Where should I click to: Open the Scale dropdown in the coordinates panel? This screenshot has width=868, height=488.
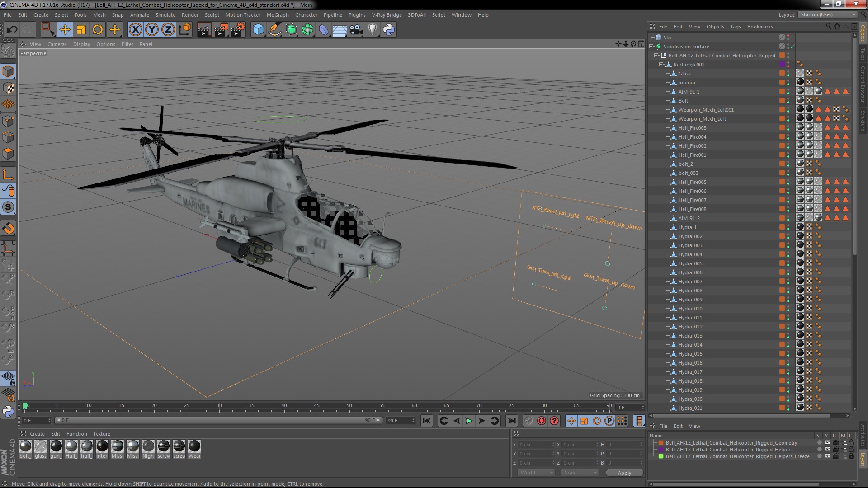point(580,473)
